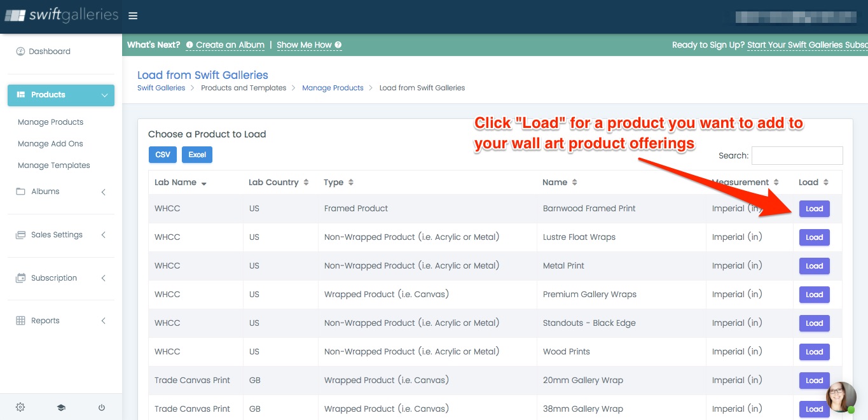
Task: Open Manage Products in sidebar
Action: point(50,122)
